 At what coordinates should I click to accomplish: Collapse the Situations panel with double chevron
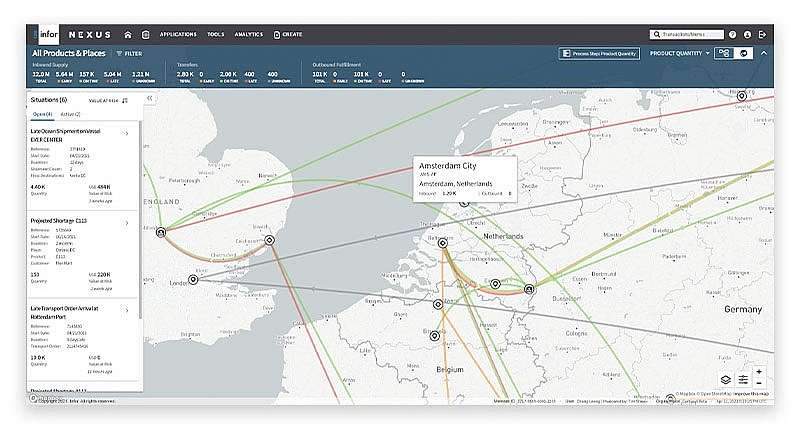click(x=149, y=98)
